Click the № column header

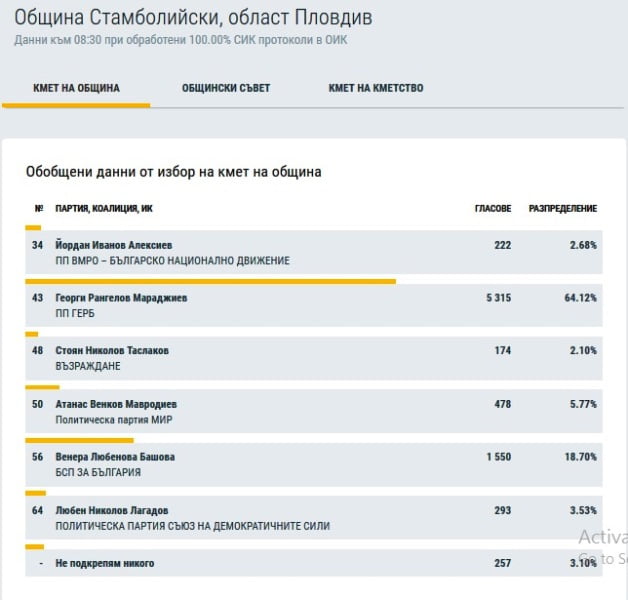pos(39,208)
